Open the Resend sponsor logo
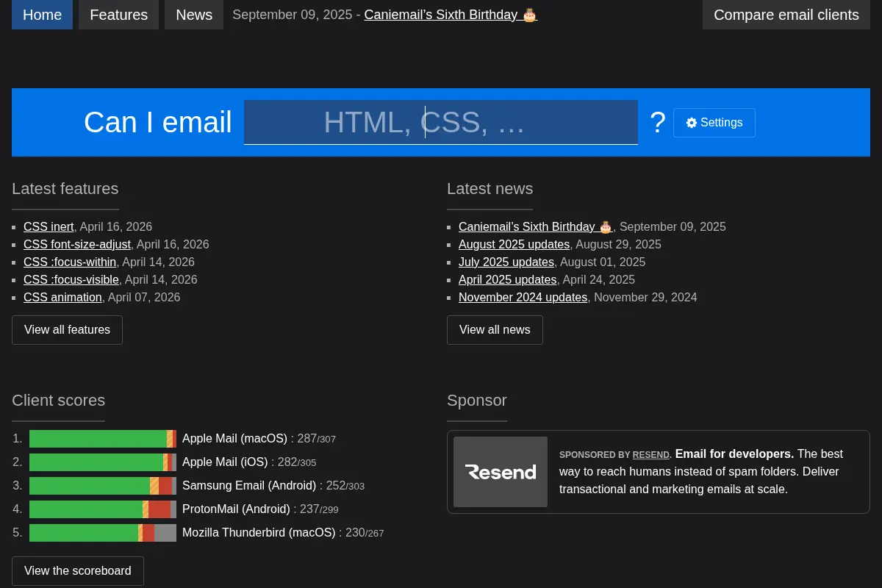 (x=501, y=472)
